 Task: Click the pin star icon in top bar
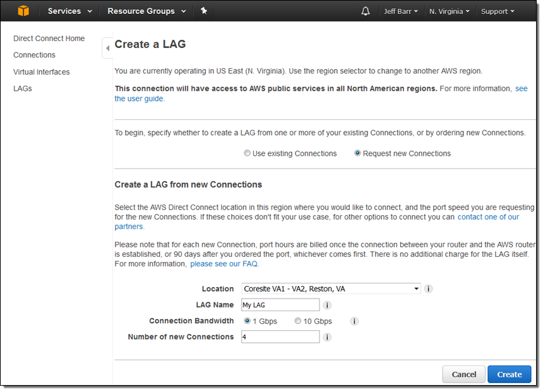[203, 11]
